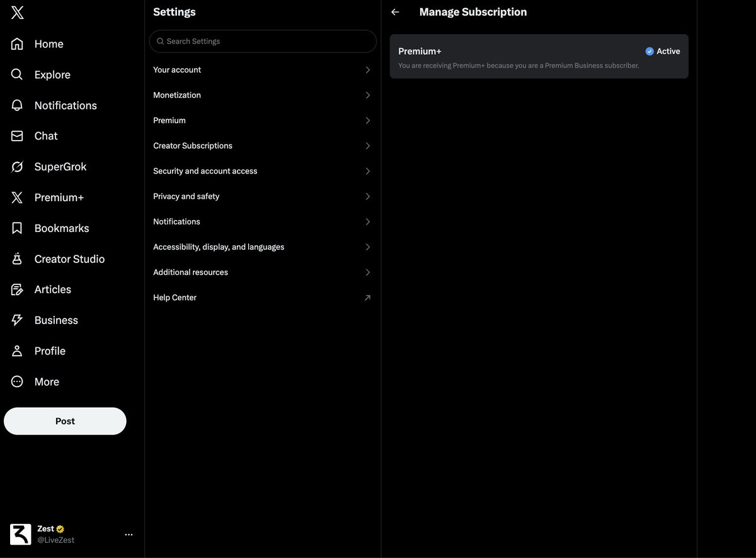Expand Accessibility, display, and languages chevron
This screenshot has height=558, width=756.
click(x=368, y=247)
